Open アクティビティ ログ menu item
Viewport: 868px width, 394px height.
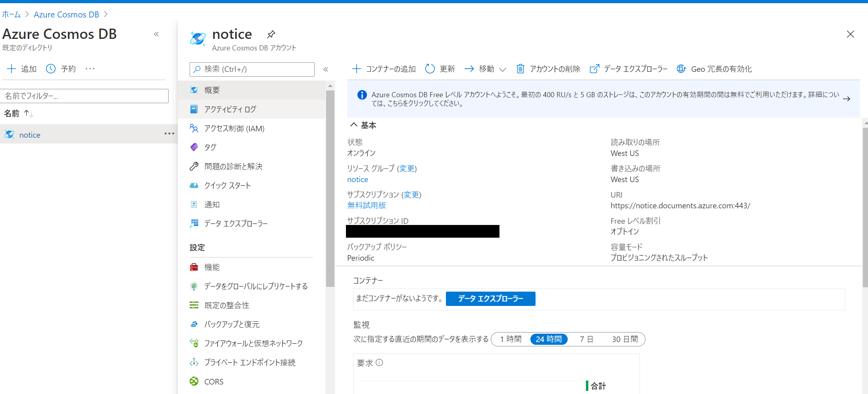[x=252, y=109]
